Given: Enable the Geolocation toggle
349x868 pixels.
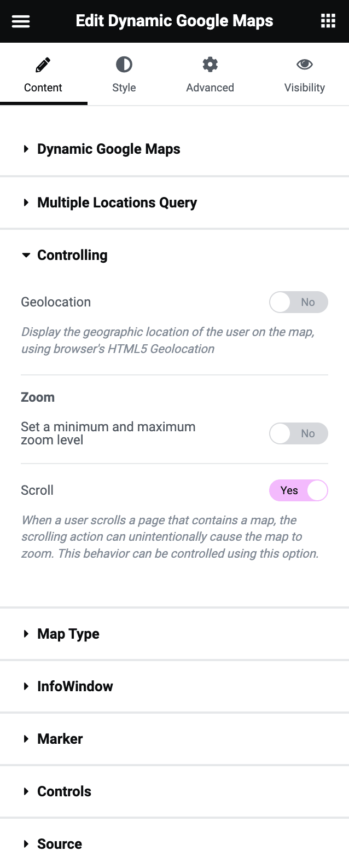Looking at the screenshot, I should 299,302.
